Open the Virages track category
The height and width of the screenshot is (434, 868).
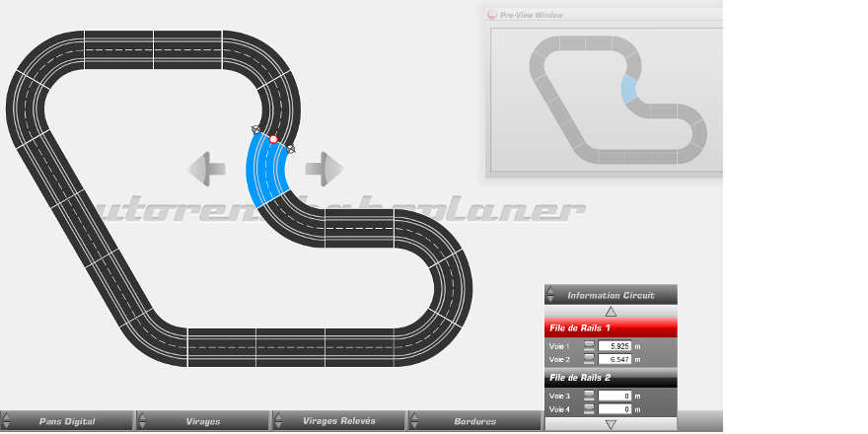pos(202,421)
